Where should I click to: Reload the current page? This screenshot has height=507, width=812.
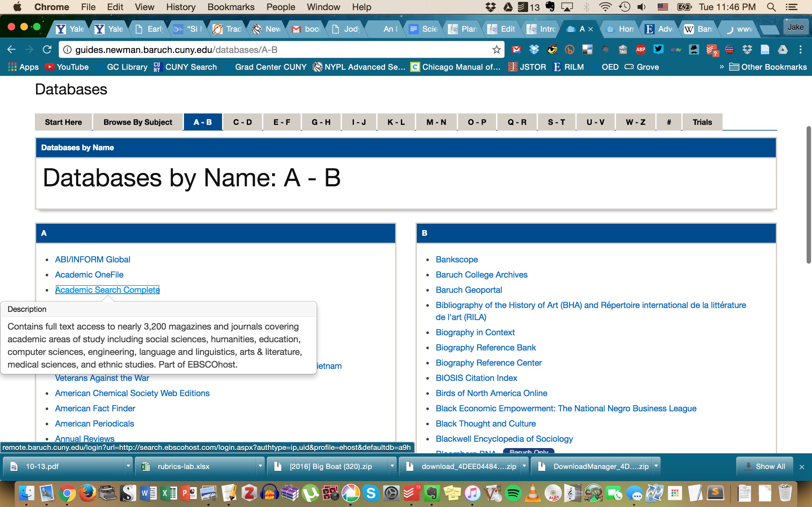click(x=47, y=50)
